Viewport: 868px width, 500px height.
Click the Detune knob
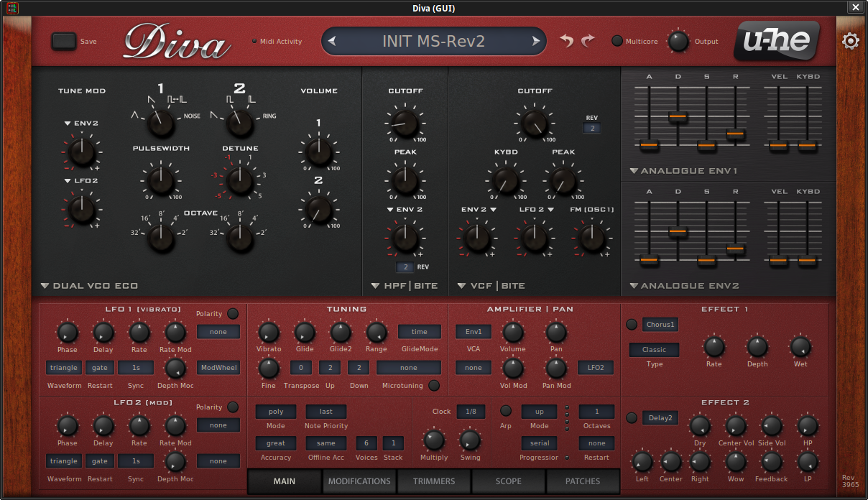[240, 180]
